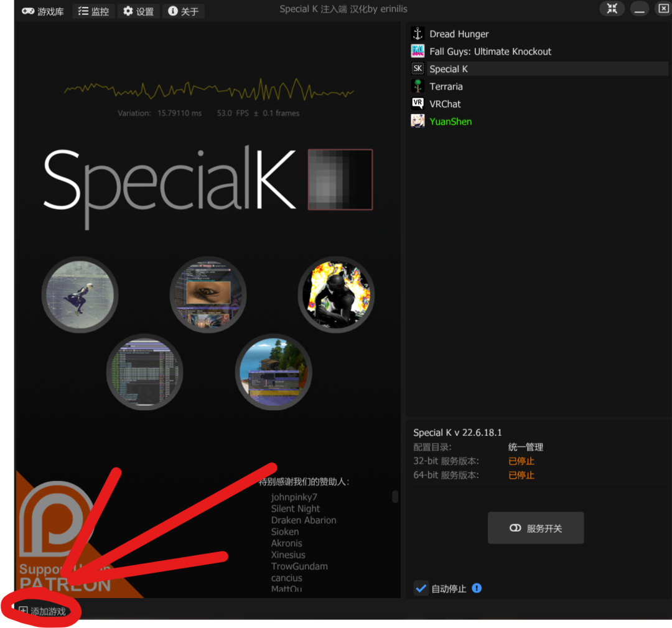
Task: Select the green YuanShen entry
Action: pos(450,122)
